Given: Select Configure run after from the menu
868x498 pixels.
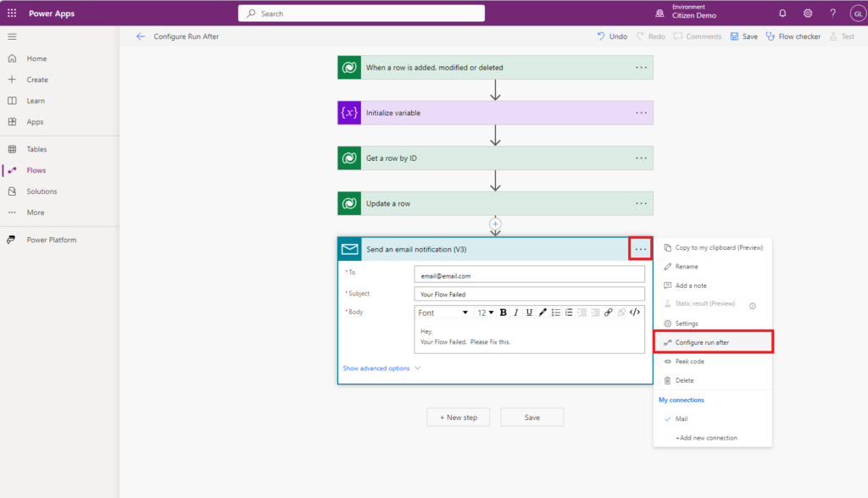Looking at the screenshot, I should [702, 342].
